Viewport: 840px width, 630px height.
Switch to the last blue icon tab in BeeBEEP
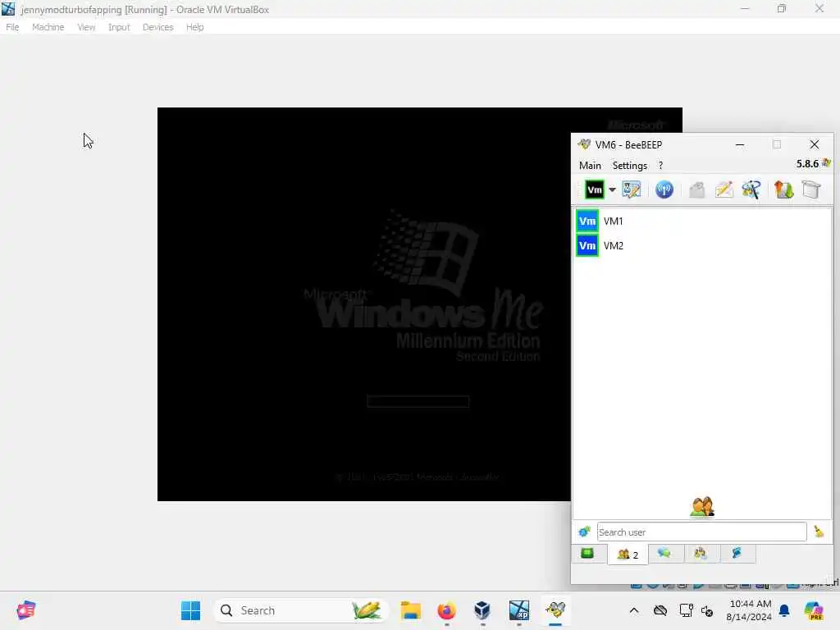(737, 554)
